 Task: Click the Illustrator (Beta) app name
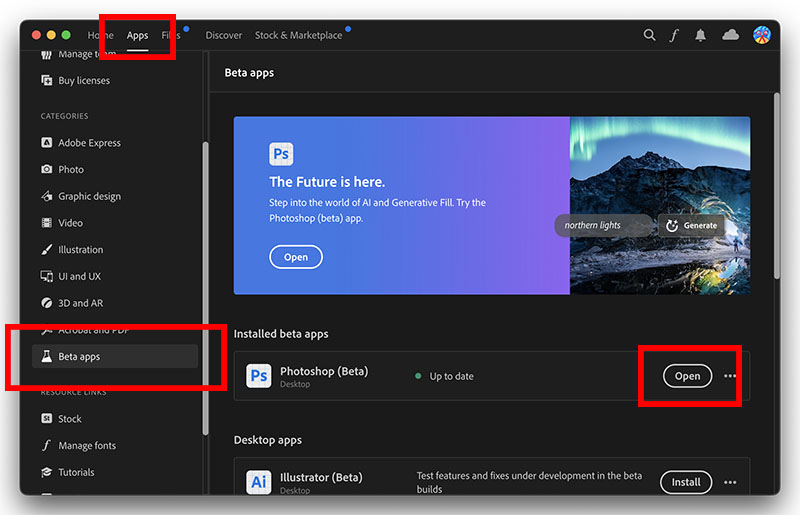click(x=321, y=477)
